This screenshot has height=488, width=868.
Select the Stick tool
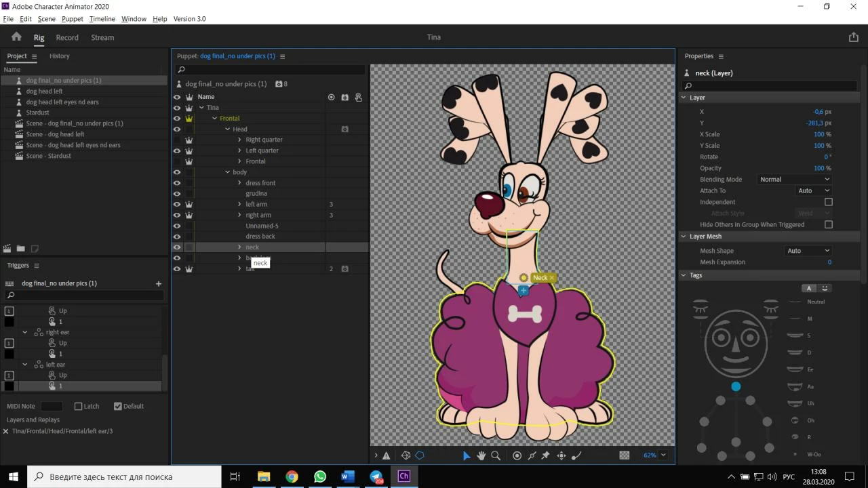click(532, 455)
